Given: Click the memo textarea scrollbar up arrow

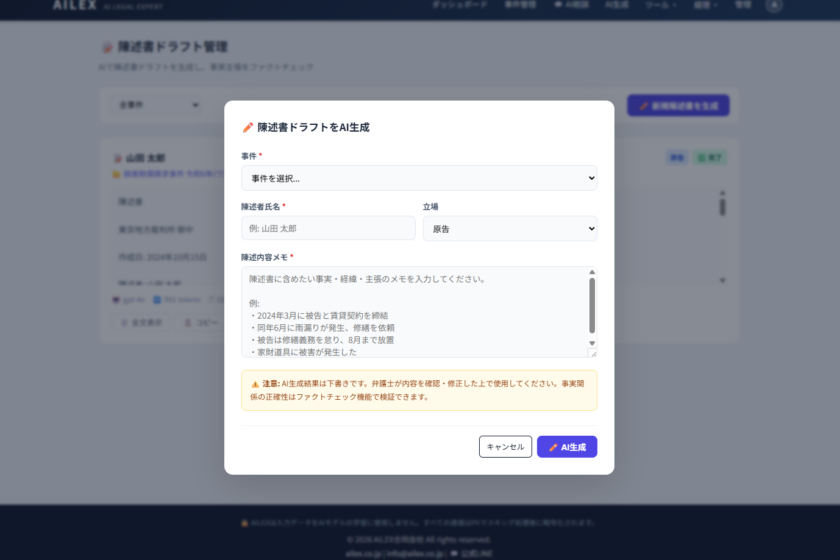Looking at the screenshot, I should 592,272.
